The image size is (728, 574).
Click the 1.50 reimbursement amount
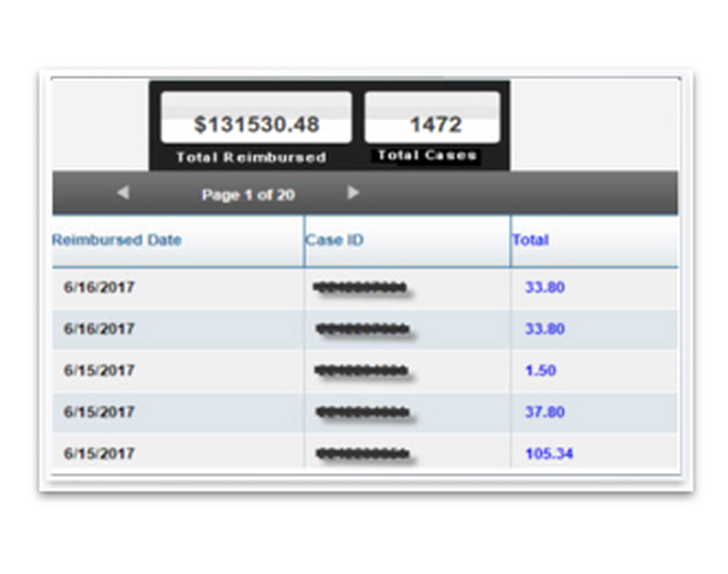pos(540,370)
